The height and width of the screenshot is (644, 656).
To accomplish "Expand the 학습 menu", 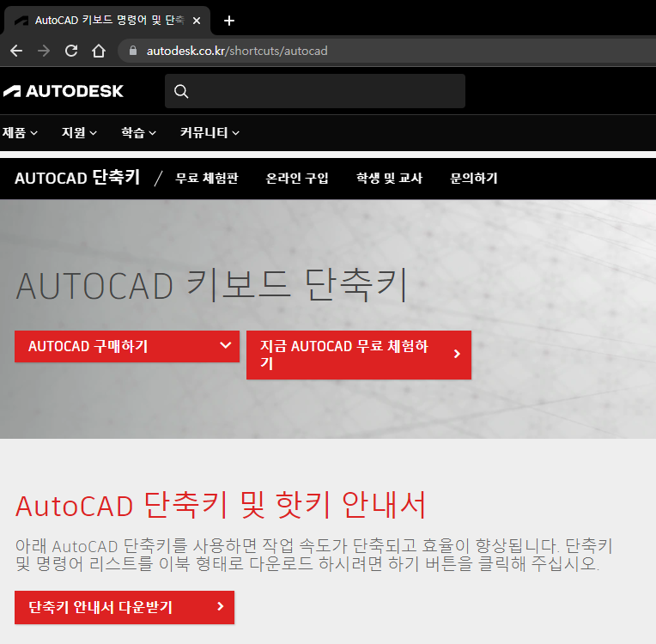I will click(138, 132).
